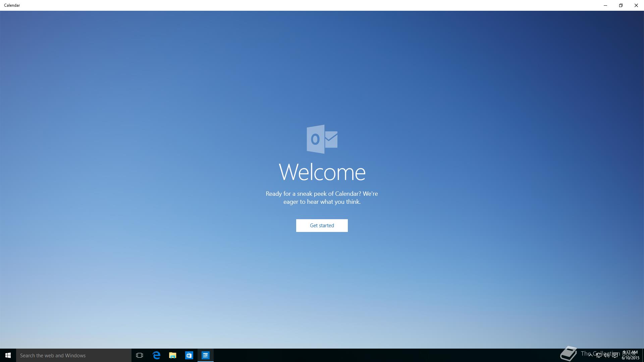Open the network status tray icon
This screenshot has height=362, width=644.
click(x=599, y=355)
